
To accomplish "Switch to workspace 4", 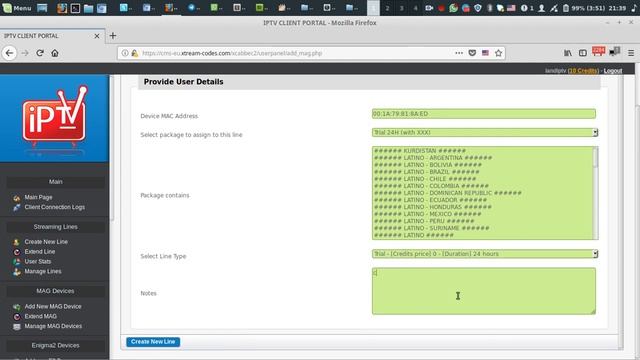I will (x=415, y=8).
